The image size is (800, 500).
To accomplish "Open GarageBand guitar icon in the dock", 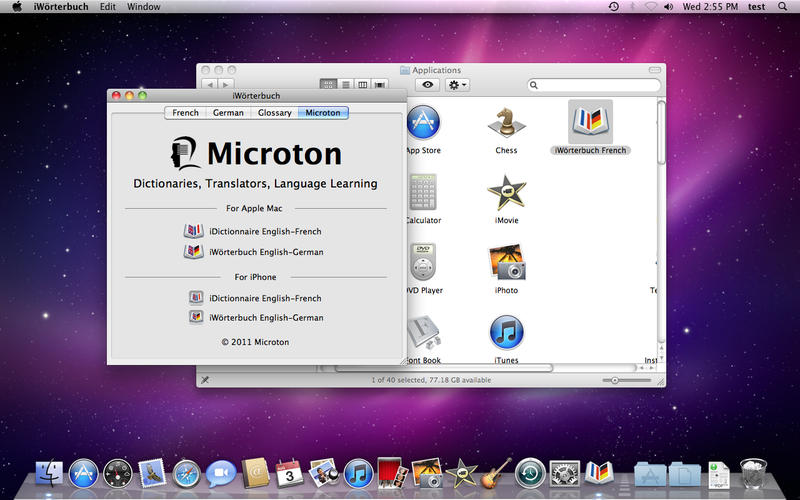I will point(495,473).
